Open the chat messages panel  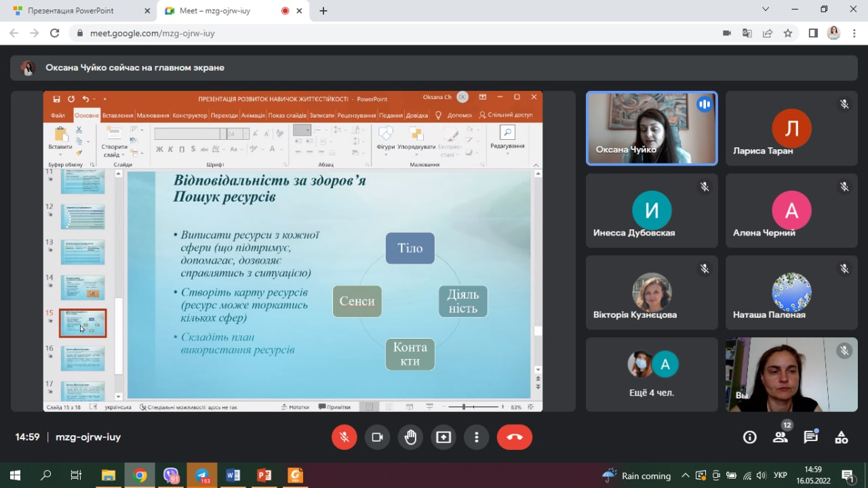[810, 437]
